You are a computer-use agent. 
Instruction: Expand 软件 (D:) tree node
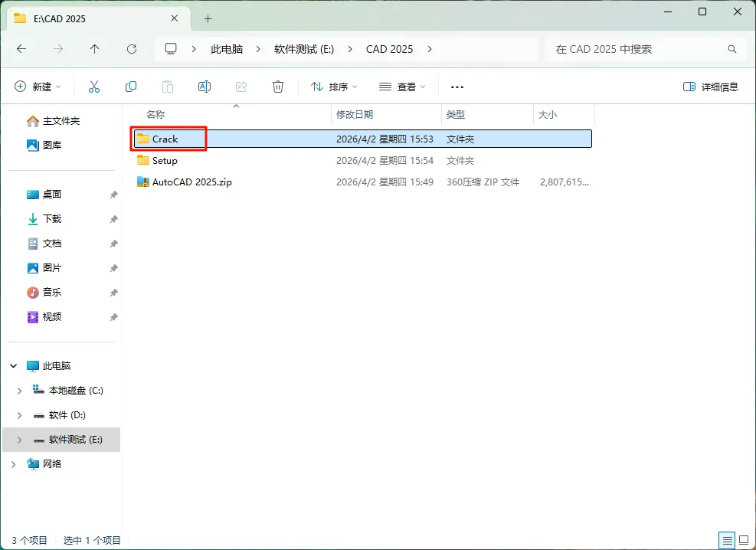tap(19, 415)
